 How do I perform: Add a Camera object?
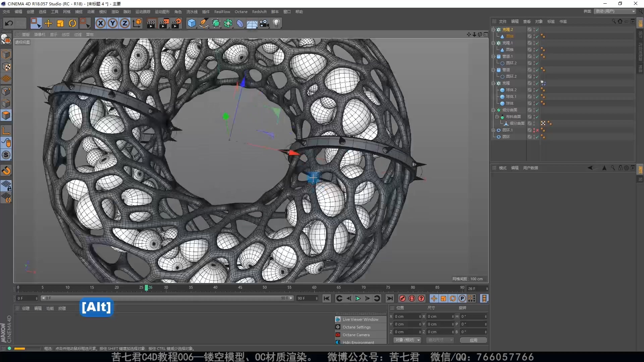[x=264, y=23]
